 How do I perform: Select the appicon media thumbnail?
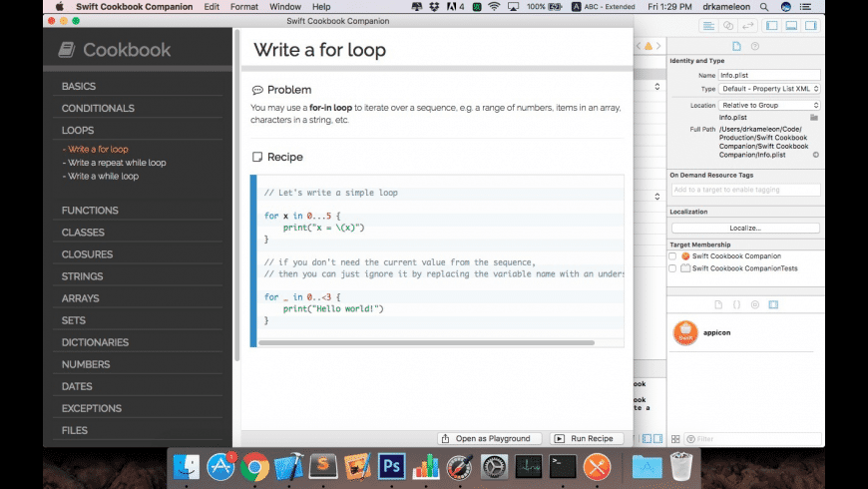pyautogui.click(x=685, y=333)
